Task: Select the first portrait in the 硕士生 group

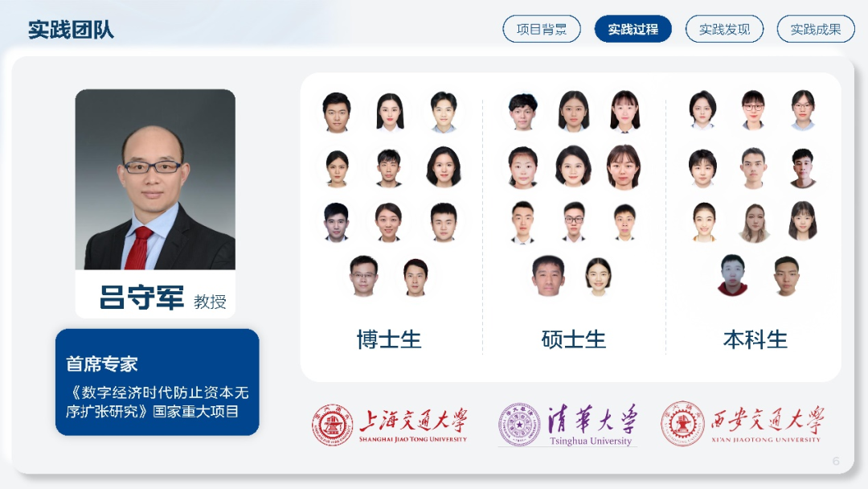Action: click(522, 112)
